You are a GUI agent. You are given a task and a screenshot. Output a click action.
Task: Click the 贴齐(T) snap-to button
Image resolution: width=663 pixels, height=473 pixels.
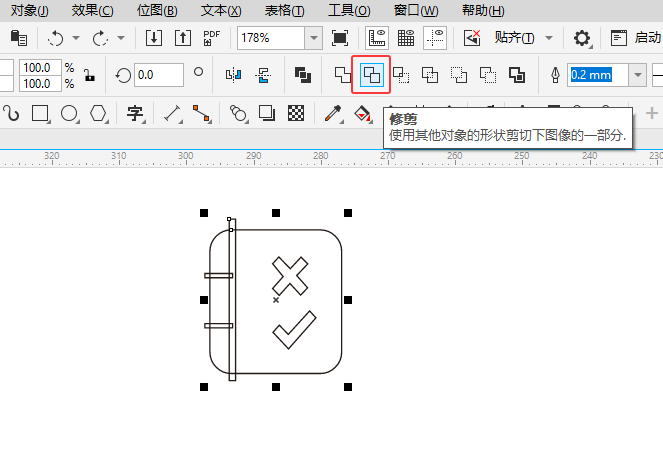click(x=514, y=38)
